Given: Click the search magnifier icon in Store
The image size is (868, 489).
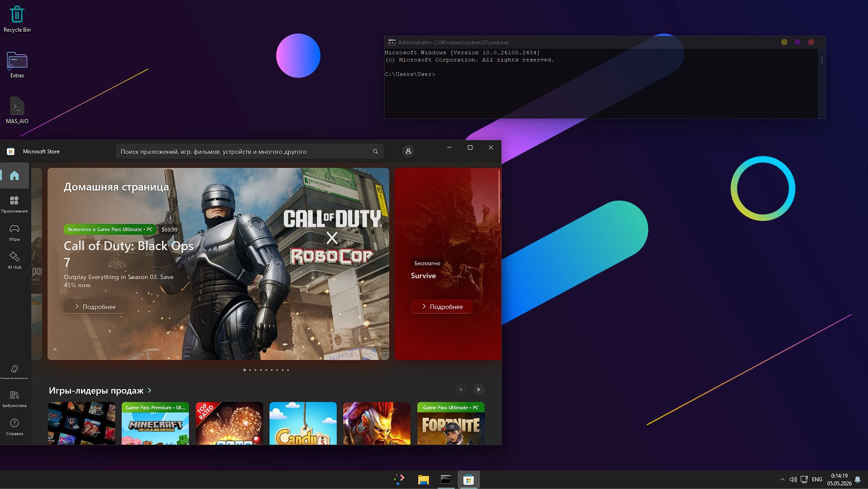Looking at the screenshot, I should click(375, 152).
